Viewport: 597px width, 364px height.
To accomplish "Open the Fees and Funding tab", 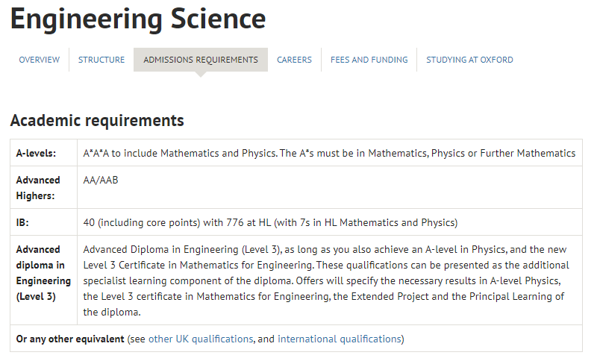I will pyautogui.click(x=369, y=60).
